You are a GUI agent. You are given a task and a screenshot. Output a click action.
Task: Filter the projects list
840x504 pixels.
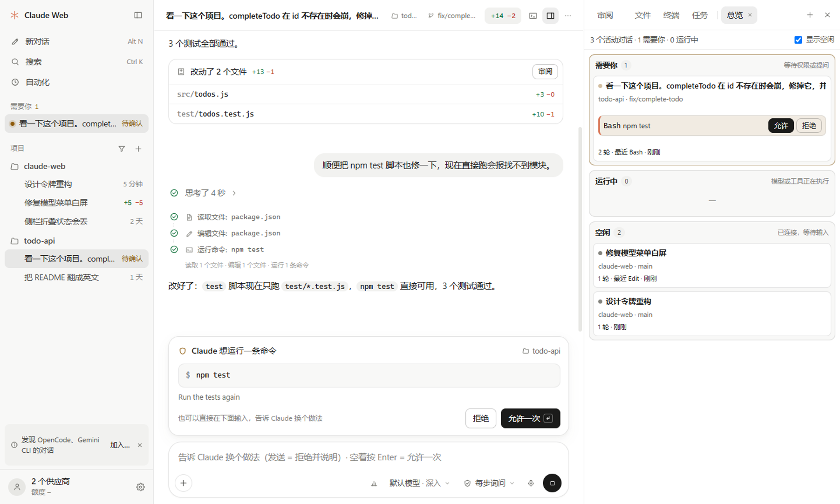click(122, 149)
